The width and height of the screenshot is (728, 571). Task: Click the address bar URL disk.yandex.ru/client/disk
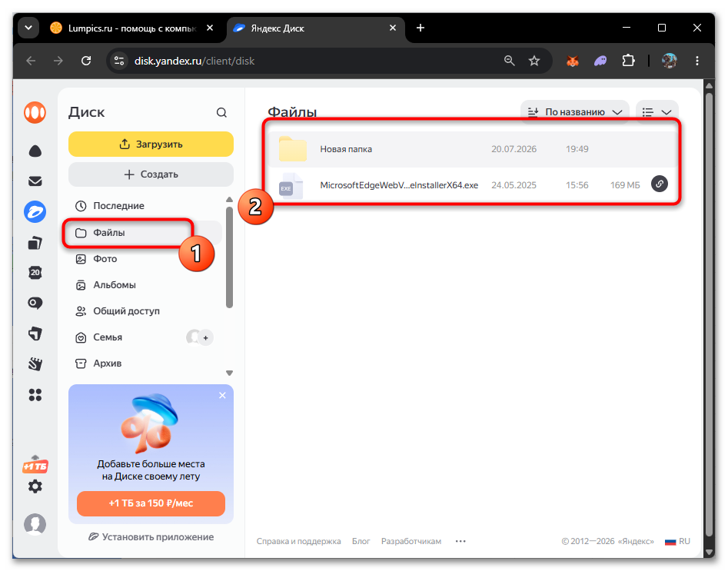pos(194,61)
